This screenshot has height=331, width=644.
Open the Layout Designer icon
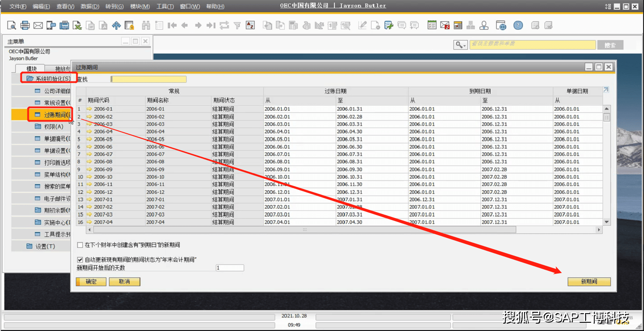[375, 25]
